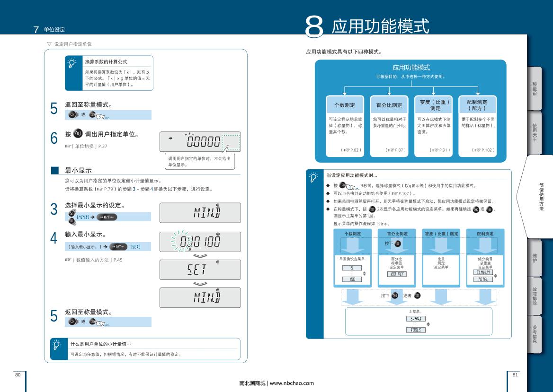Viewport: 553px width, 392px height.
Task: Open the 简便使用方法 side tab
Action: [x=541, y=196]
